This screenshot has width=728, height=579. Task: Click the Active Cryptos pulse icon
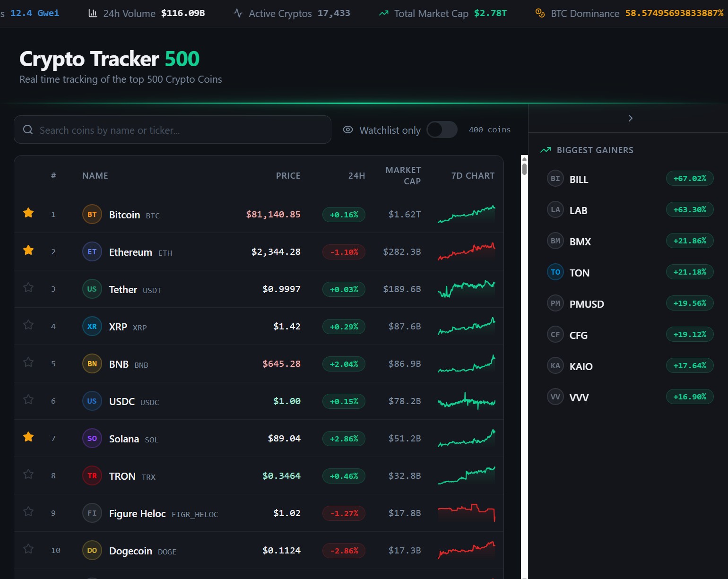pyautogui.click(x=238, y=13)
